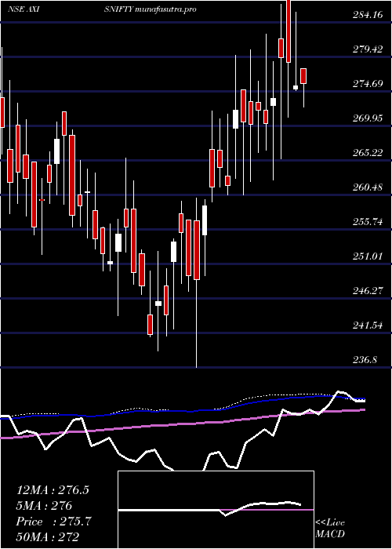Click the 284.16 price axis label
The image size is (392, 549).
point(368,15)
